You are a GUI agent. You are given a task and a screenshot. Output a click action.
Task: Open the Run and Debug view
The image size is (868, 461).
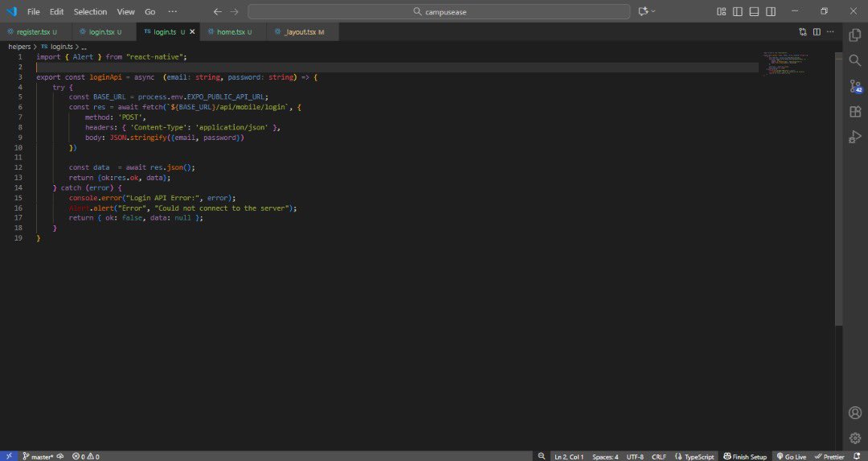click(854, 137)
